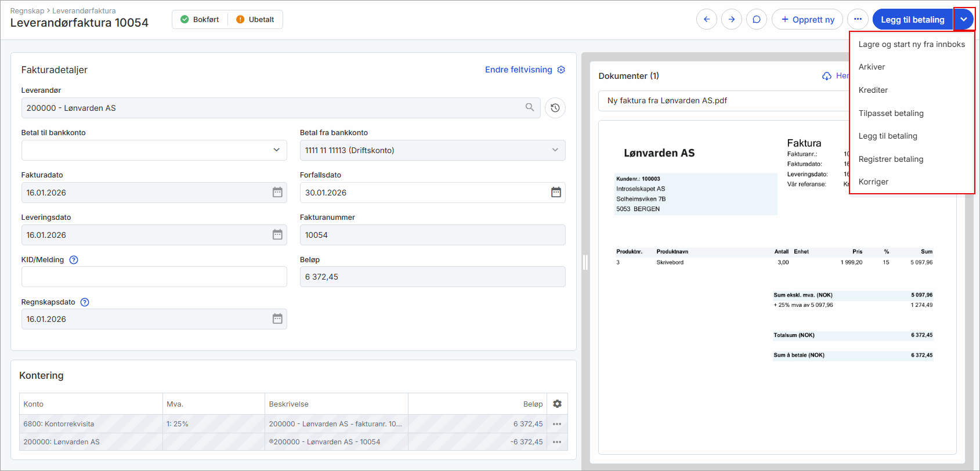
Task: Expand the Betal til bankkonto dropdown
Action: (276, 150)
